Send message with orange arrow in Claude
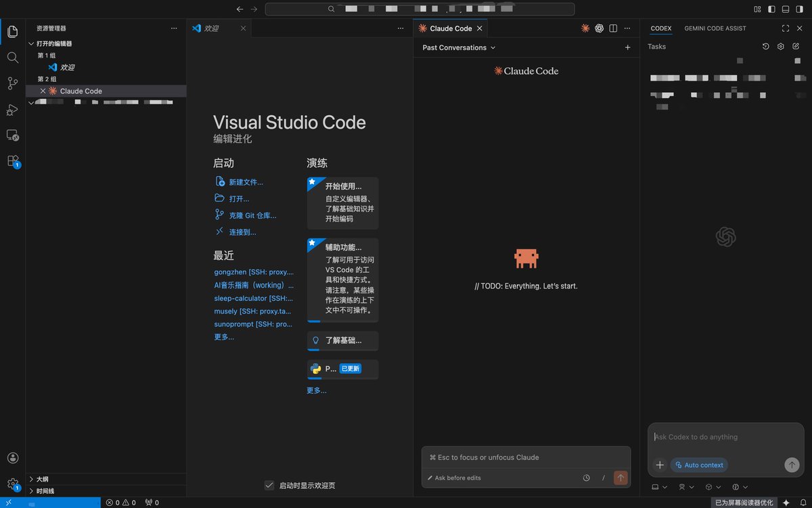 (621, 478)
